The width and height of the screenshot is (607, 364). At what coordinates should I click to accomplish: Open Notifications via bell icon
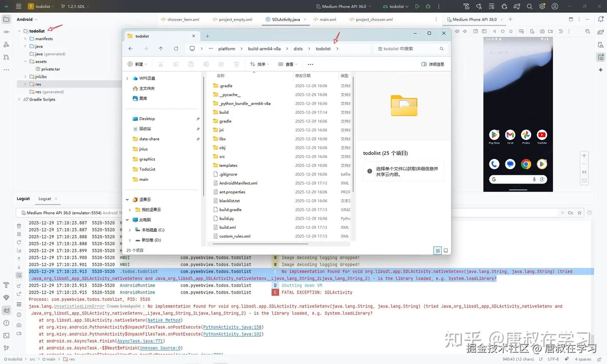(x=601, y=20)
